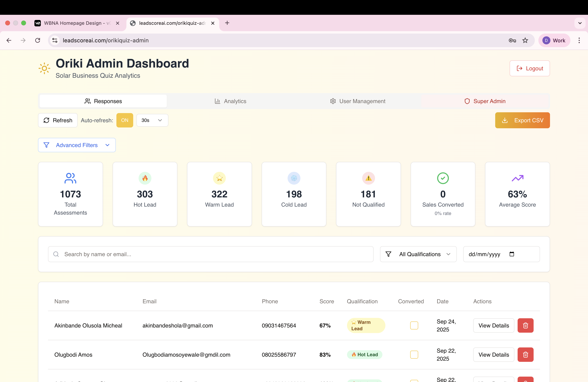Select the bar chart icon on the Analytics tab
The width and height of the screenshot is (588, 382).
(x=217, y=101)
